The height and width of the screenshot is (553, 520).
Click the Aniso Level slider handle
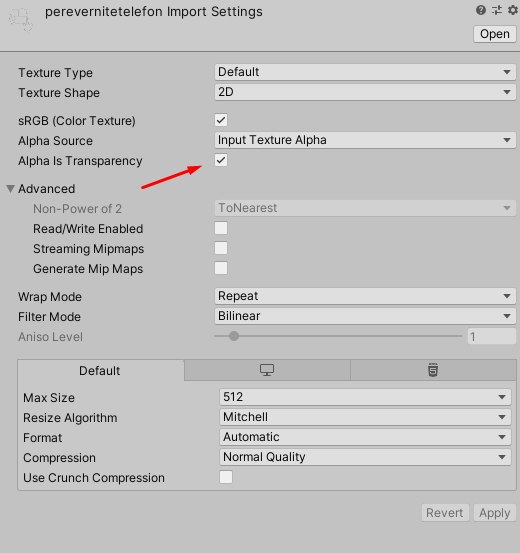point(234,336)
